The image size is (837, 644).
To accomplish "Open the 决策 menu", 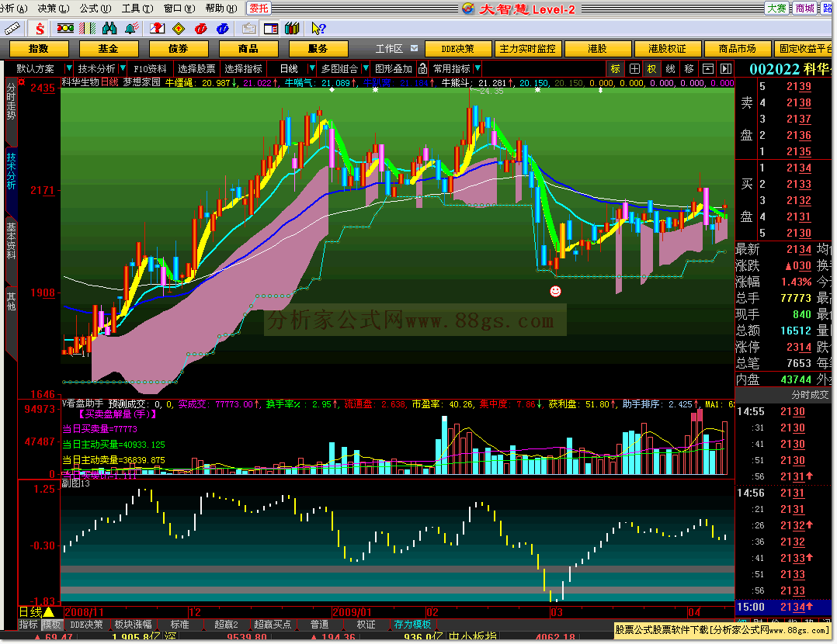I will click(x=54, y=9).
